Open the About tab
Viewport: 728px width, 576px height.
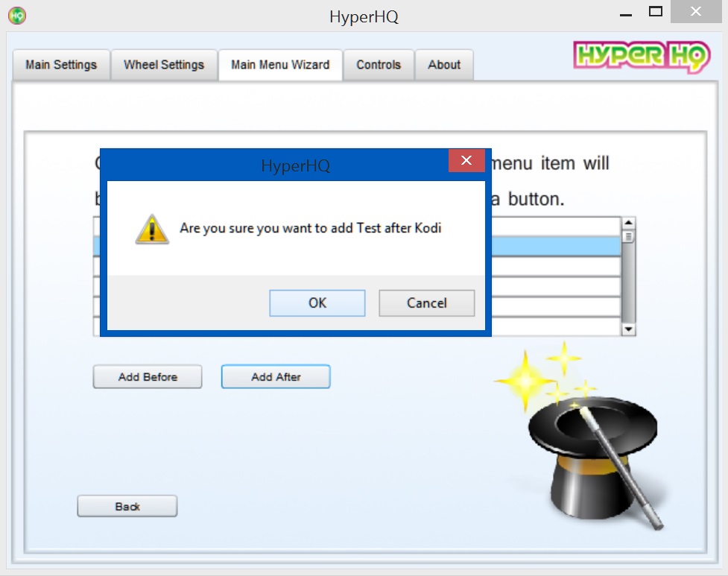(444, 65)
